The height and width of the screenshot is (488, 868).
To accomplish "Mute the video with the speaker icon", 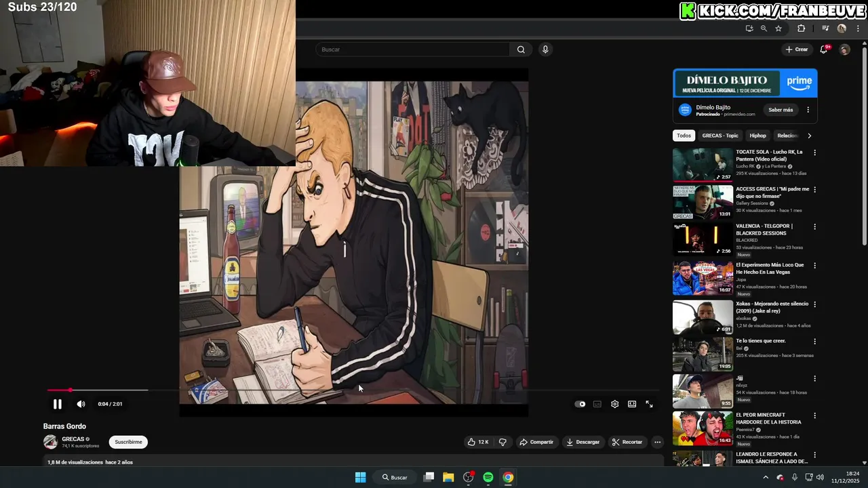I will tap(81, 404).
